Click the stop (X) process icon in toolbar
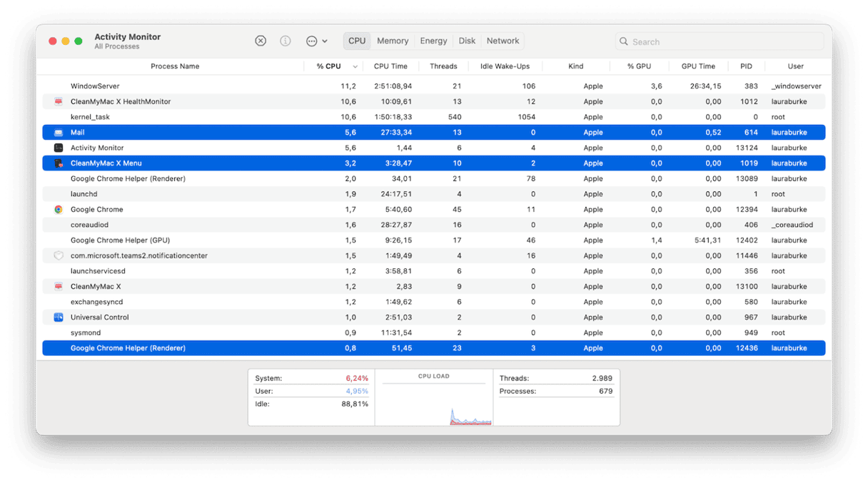 pyautogui.click(x=260, y=41)
